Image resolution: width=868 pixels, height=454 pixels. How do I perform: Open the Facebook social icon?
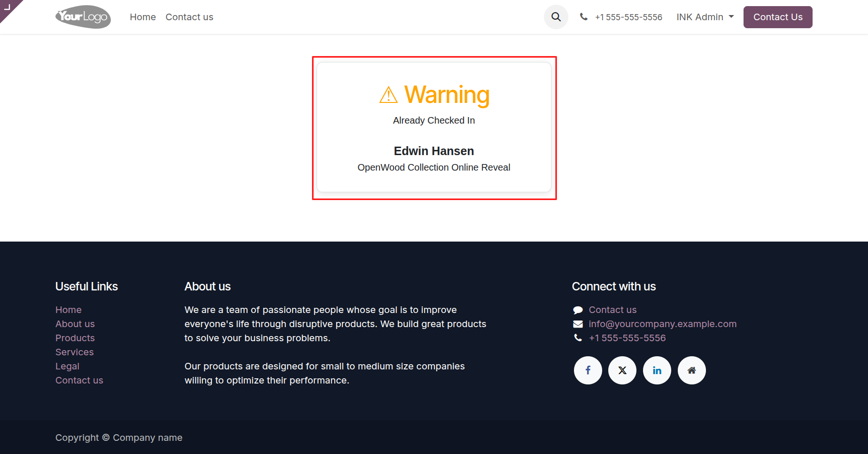(x=588, y=370)
